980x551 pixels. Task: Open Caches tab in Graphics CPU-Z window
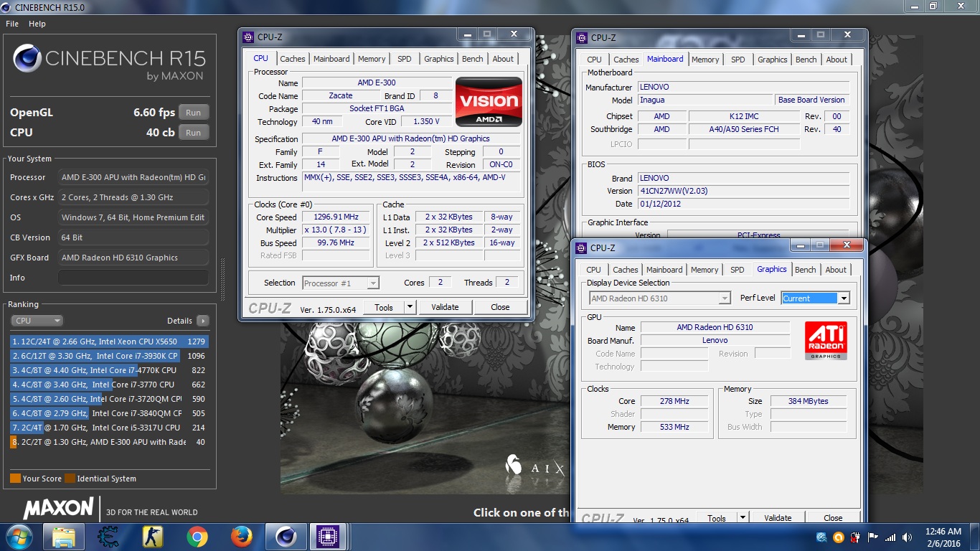point(626,270)
